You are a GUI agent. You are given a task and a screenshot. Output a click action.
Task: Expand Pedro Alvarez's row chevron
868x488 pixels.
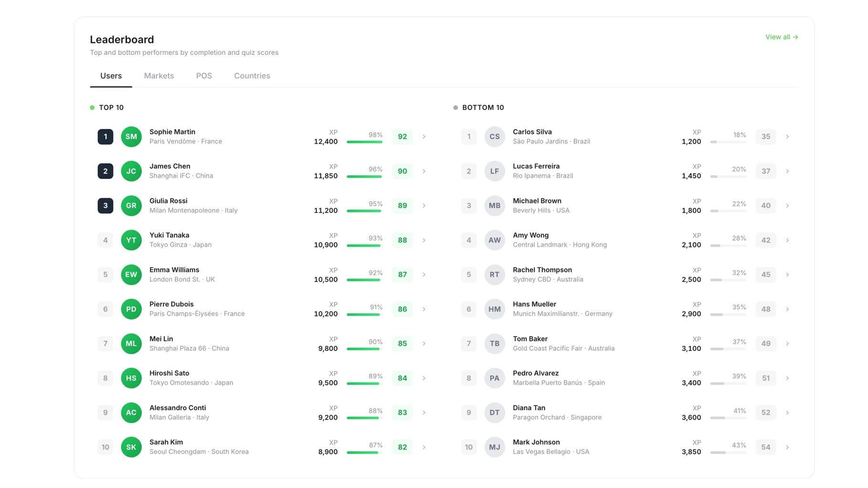(787, 378)
